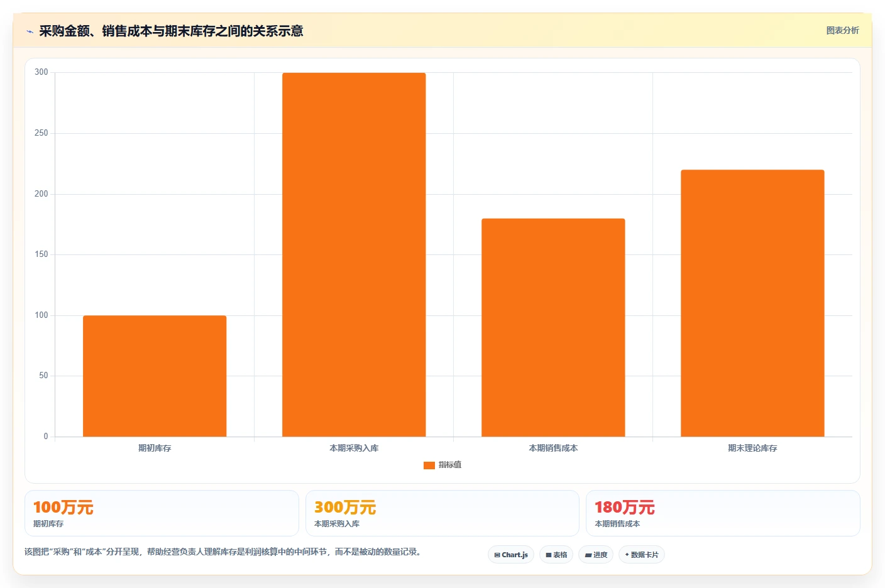Click the y-axis value 300

pos(41,72)
